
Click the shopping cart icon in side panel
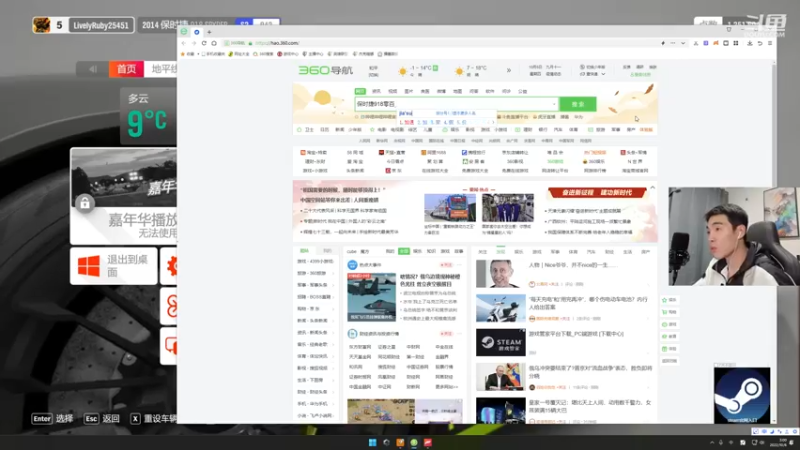click(664, 312)
